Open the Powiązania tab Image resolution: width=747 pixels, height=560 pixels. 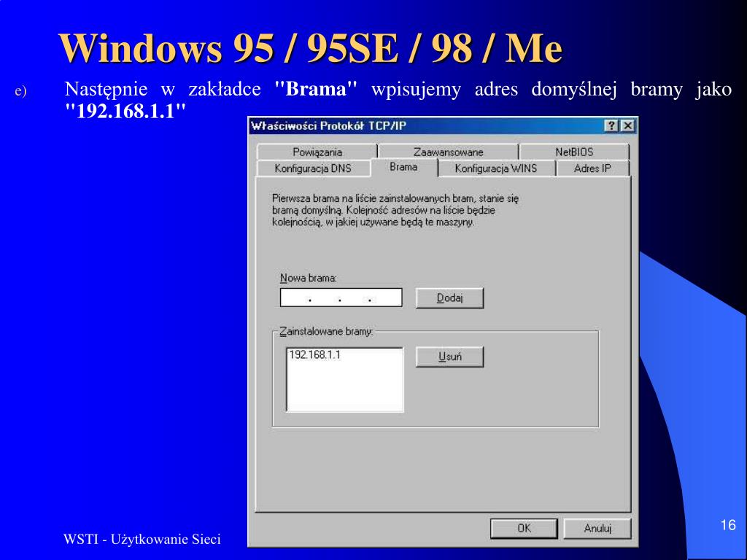click(317, 152)
